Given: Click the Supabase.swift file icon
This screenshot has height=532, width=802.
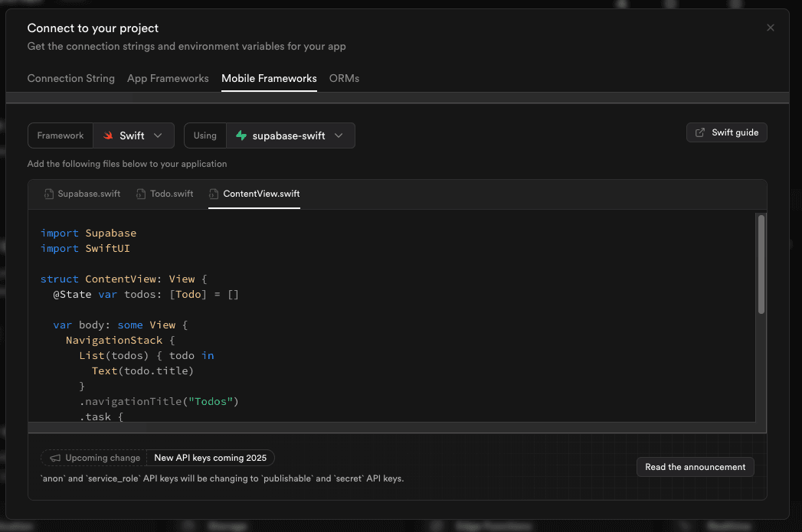Looking at the screenshot, I should [49, 194].
